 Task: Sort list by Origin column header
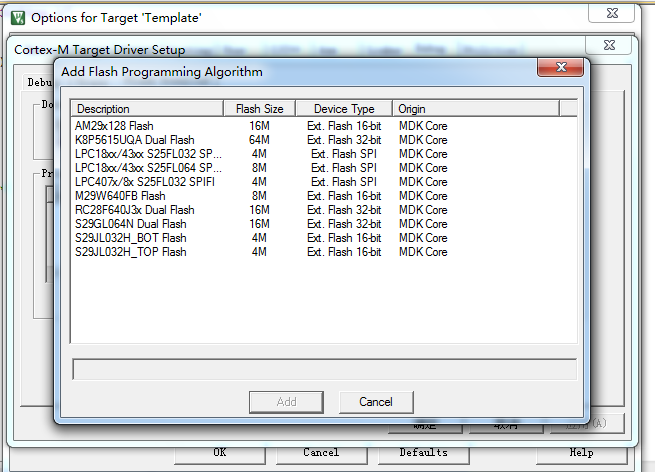[476, 109]
